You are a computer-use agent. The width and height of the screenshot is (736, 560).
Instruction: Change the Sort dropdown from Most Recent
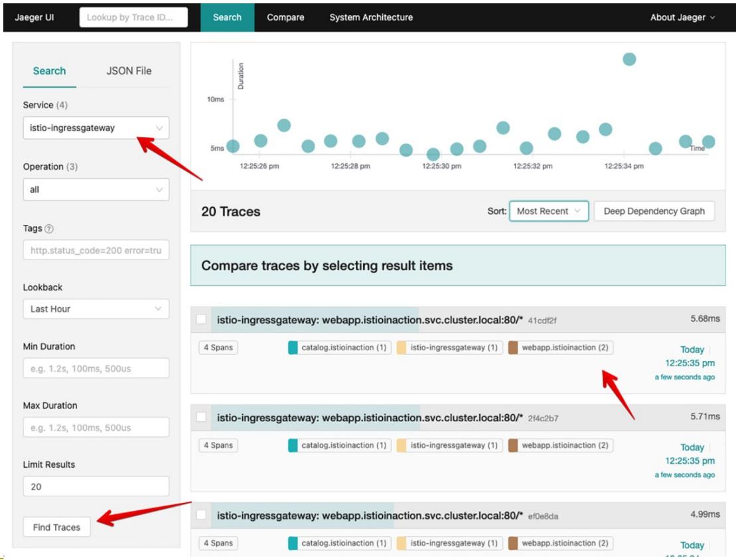[x=548, y=211]
